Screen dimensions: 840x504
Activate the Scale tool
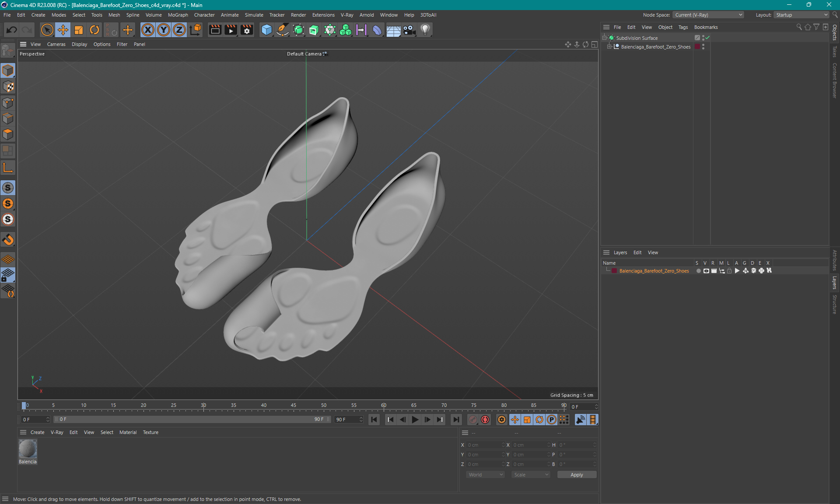point(79,30)
